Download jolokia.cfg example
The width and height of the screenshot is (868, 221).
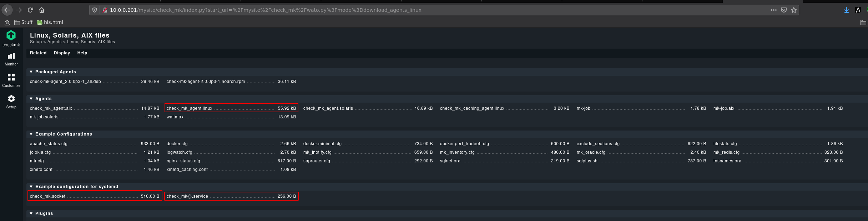point(40,152)
